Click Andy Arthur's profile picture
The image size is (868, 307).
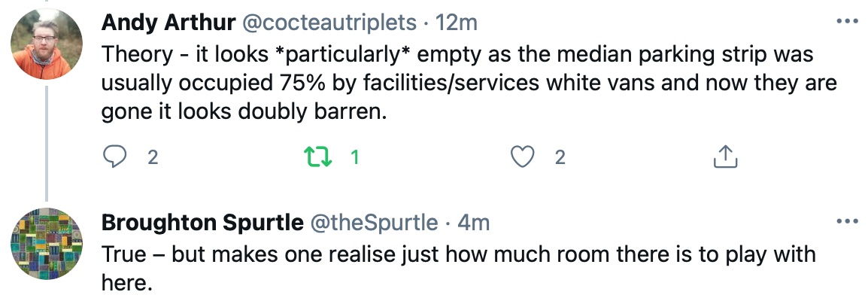tap(46, 47)
